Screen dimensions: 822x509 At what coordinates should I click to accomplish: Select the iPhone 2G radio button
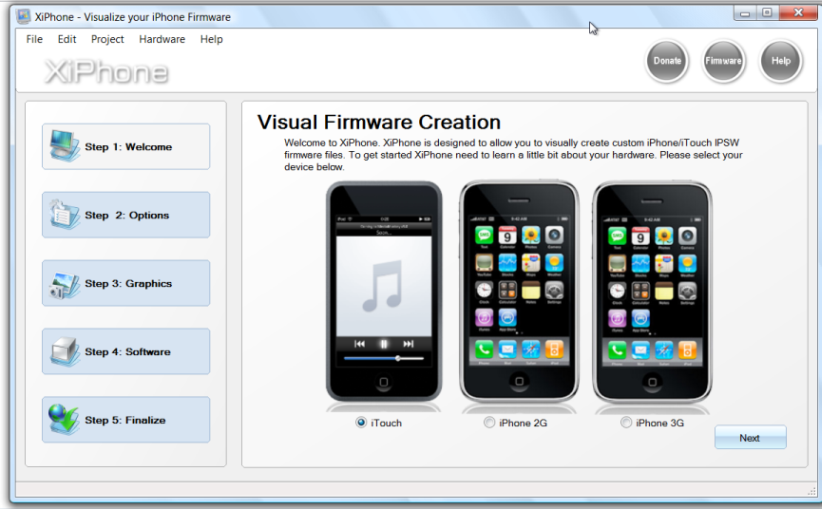pyautogui.click(x=489, y=423)
